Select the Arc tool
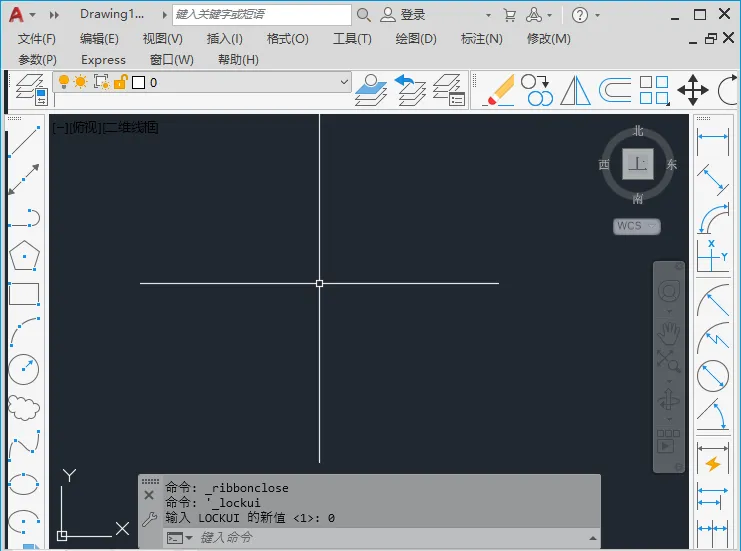The image size is (741, 551). click(24, 332)
